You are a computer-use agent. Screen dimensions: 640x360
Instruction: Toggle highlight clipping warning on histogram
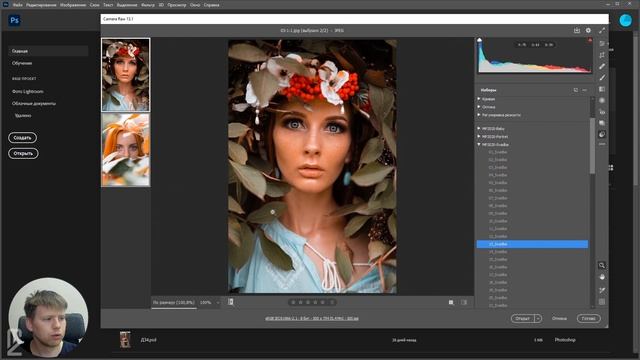[x=590, y=40]
